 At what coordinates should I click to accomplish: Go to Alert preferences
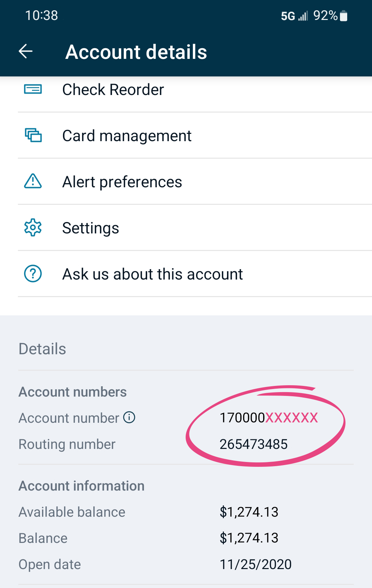[x=122, y=182]
